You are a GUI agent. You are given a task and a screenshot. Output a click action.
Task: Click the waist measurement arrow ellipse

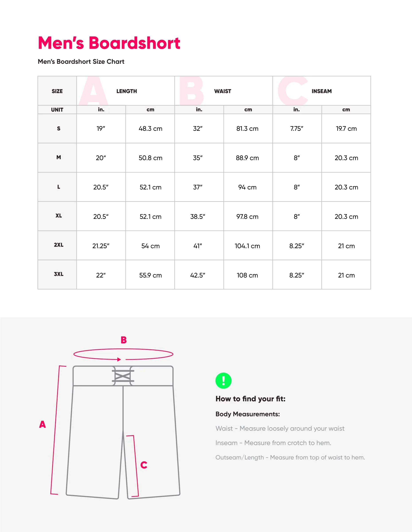click(123, 354)
